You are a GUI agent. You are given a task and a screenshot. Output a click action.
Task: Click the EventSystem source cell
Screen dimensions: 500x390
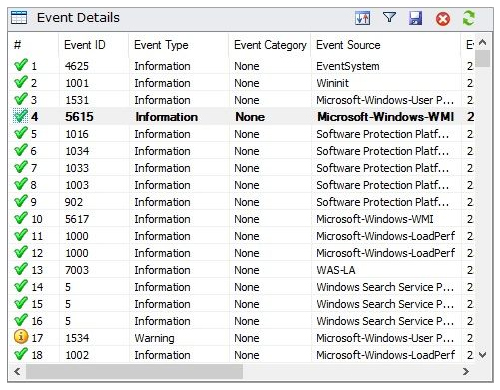point(348,66)
